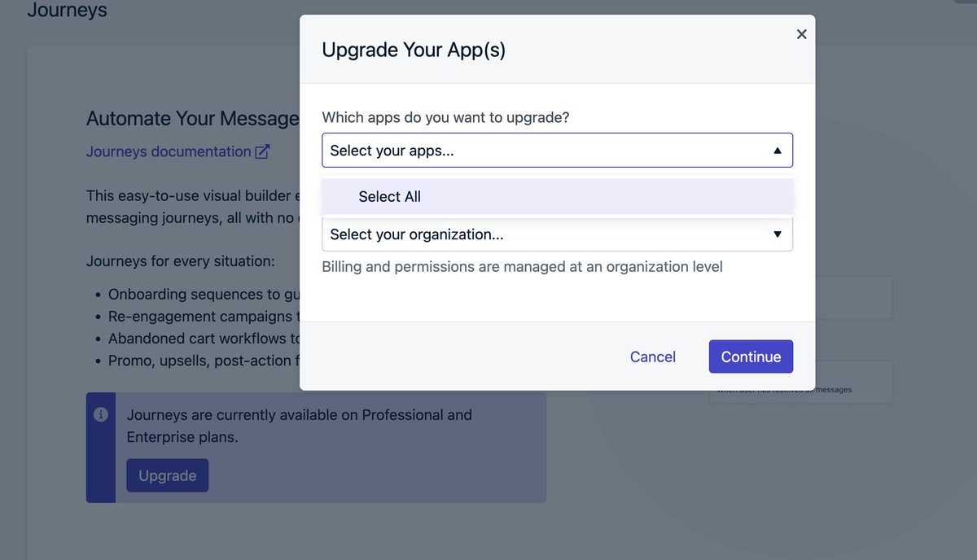
Task: Click the Journeys page heading
Action: click(x=67, y=11)
